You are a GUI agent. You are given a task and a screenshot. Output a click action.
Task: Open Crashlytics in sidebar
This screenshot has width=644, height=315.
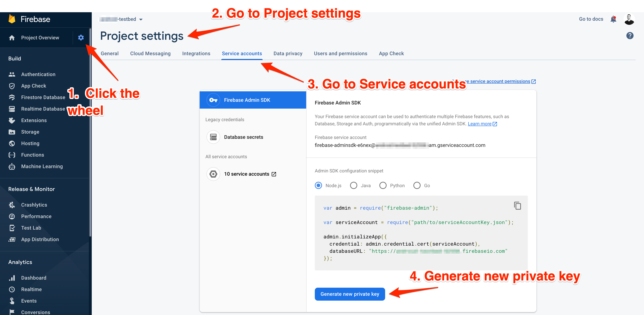coord(34,205)
